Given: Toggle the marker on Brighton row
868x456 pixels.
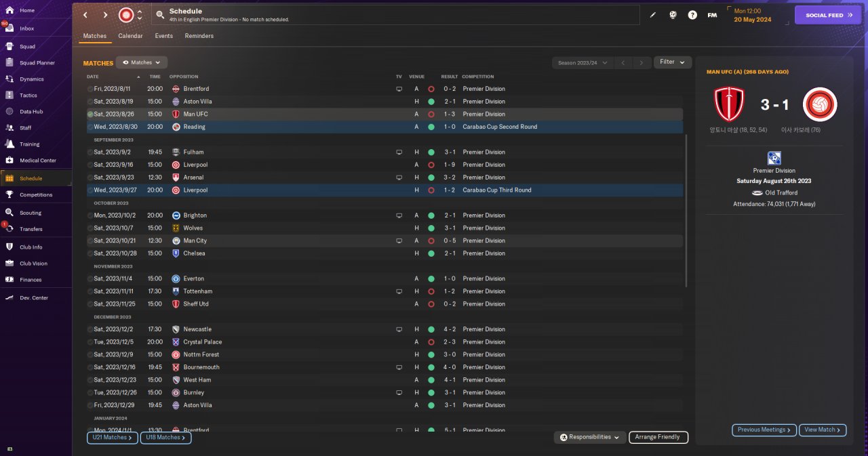Looking at the screenshot, I should [x=90, y=215].
